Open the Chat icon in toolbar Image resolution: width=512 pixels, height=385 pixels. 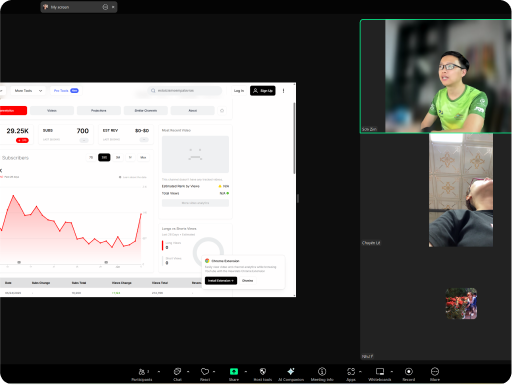click(177, 371)
